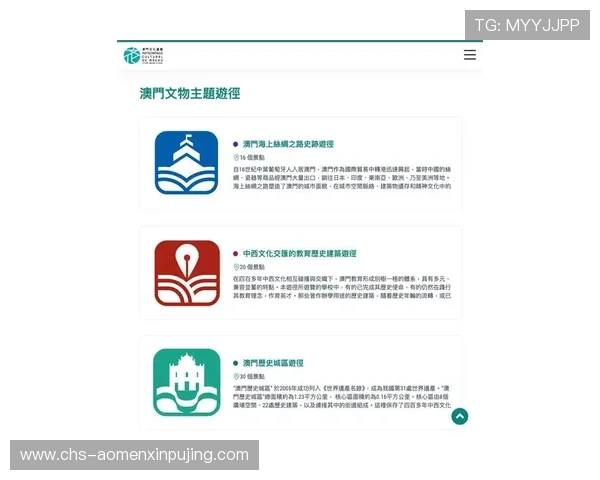
Task: Click the maroon bullet beside 中西文化交匯的教育歷史建築遊徑
Action: point(236,254)
